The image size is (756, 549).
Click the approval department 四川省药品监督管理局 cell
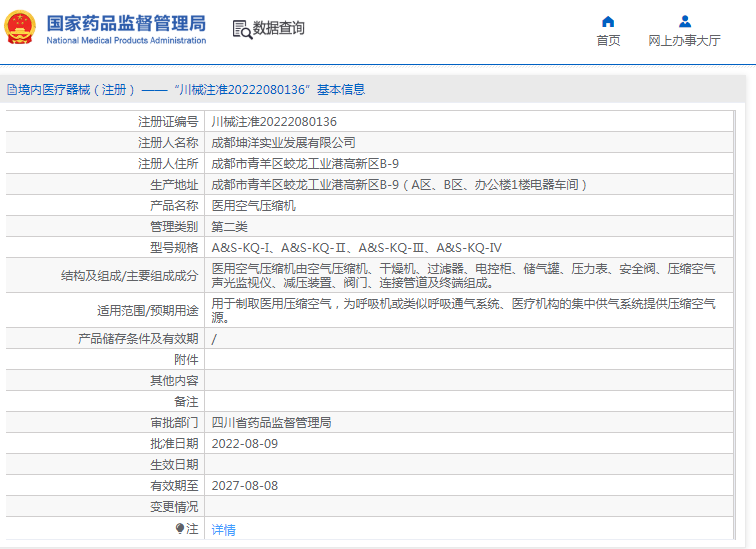point(271,423)
